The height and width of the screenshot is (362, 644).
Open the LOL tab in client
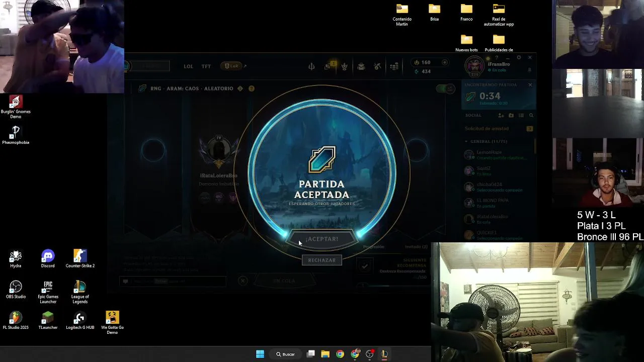click(188, 66)
